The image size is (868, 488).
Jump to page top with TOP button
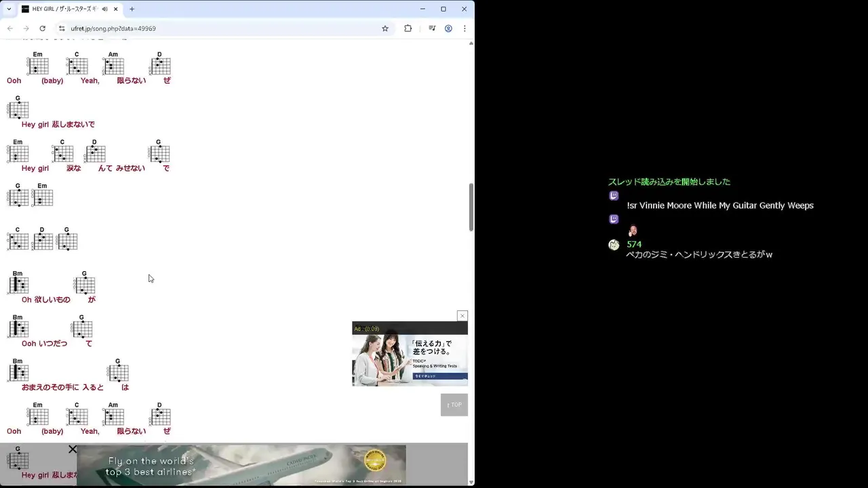(454, 405)
